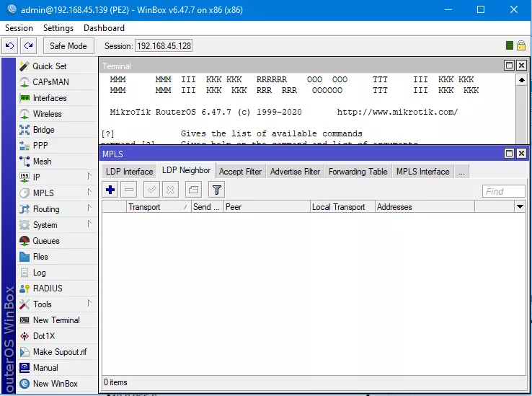The width and height of the screenshot is (532, 396).
Task: Open the MPLS Interface tab
Action: point(422,172)
